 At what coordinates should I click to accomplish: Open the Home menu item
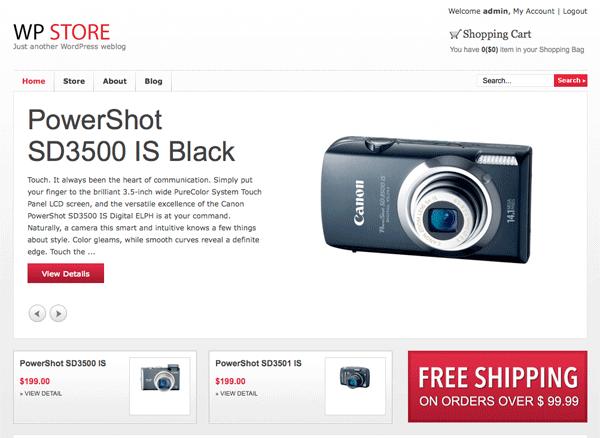point(34,81)
